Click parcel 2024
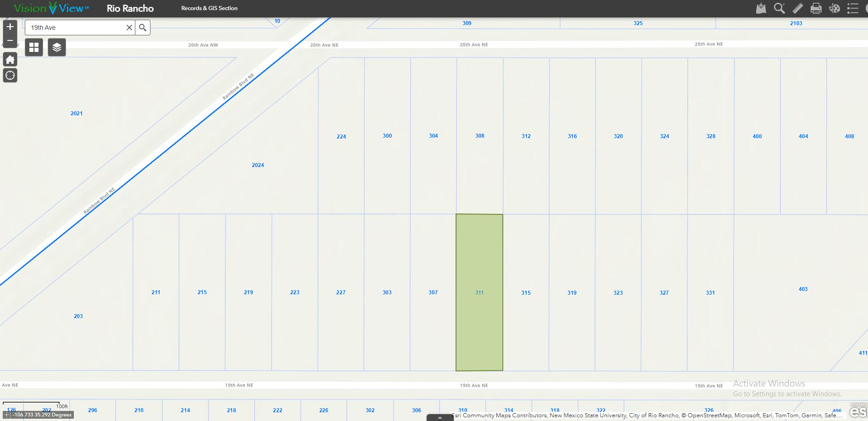Image resolution: width=868 pixels, height=421 pixels. (x=258, y=165)
